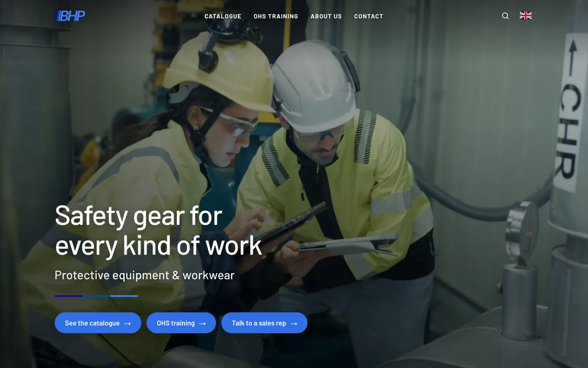Open the About Us nav link
Screen dimensions: 588x368
pyautogui.click(x=326, y=16)
